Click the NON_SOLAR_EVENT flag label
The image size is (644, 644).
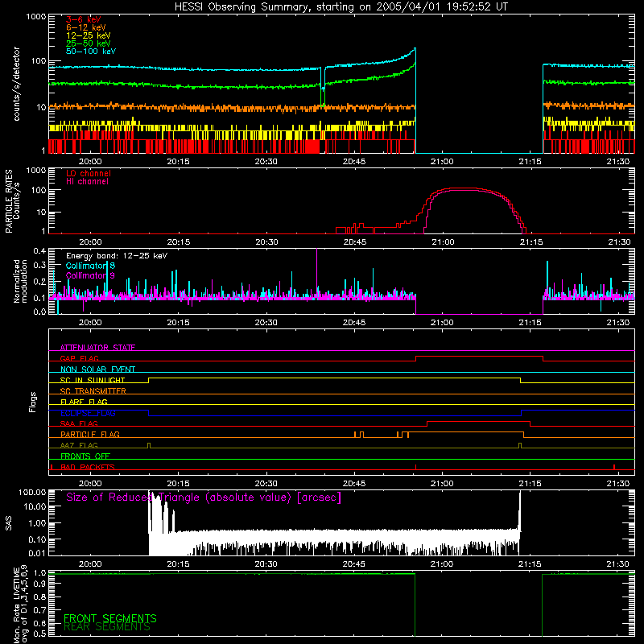(97, 369)
